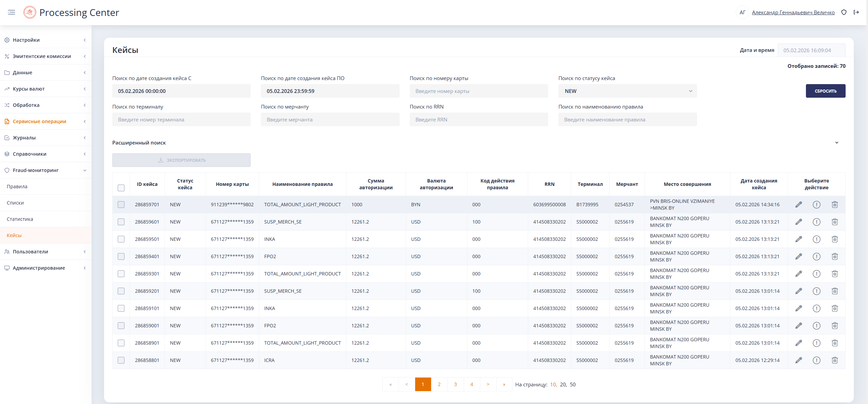The height and width of the screenshot is (404, 868).
Task: Click the СБРОСИТЬ reset button
Action: point(825,91)
